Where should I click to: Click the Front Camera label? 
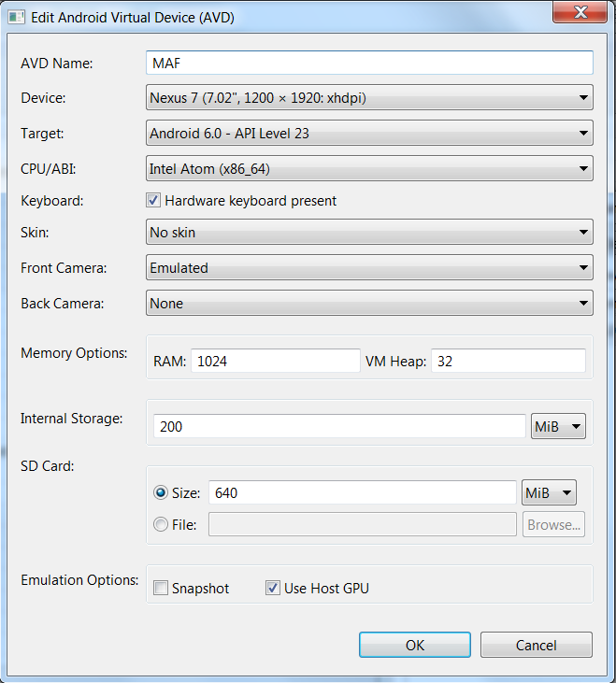(64, 268)
